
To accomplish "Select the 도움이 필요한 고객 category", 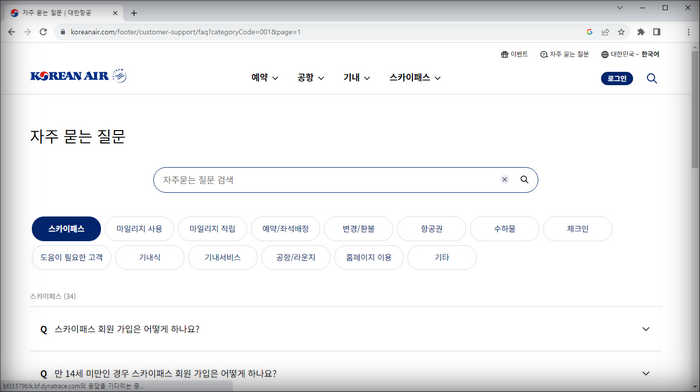I will tap(71, 258).
